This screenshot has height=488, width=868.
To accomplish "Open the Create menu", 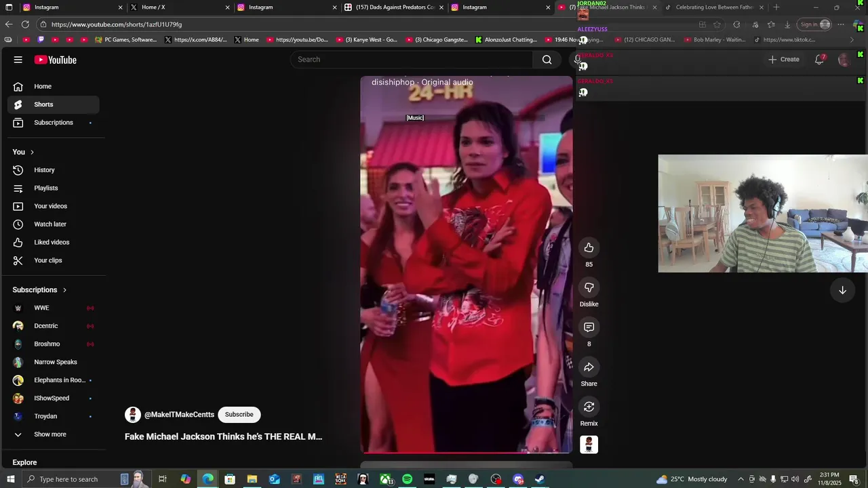I will tap(783, 60).
